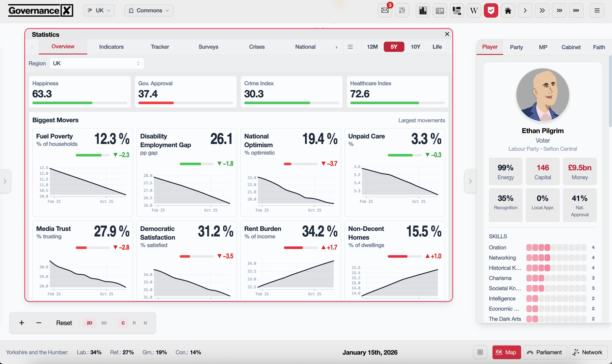Click the bar chart statistics icon
Image resolution: width=612 pixels, height=364 pixels.
pos(423,10)
